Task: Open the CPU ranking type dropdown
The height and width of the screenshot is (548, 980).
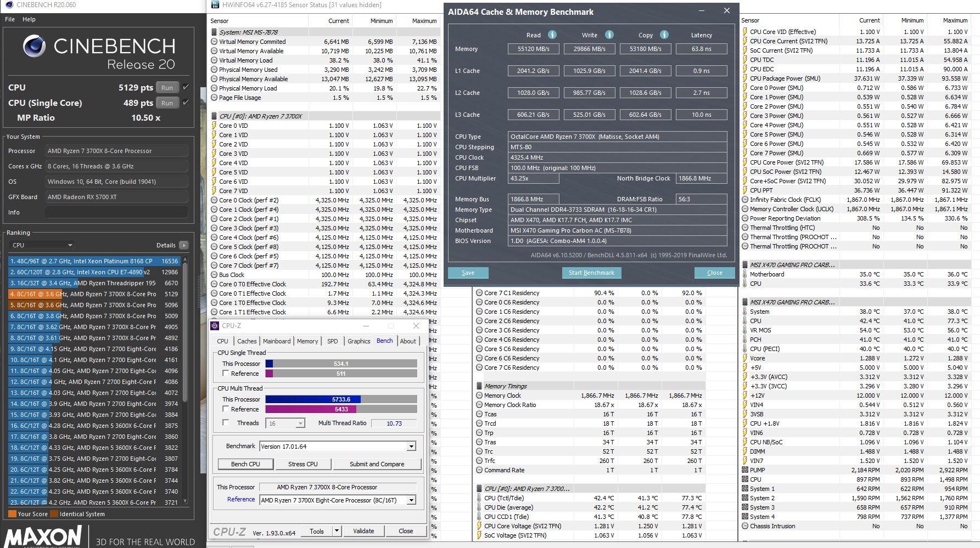Action: tap(41, 245)
